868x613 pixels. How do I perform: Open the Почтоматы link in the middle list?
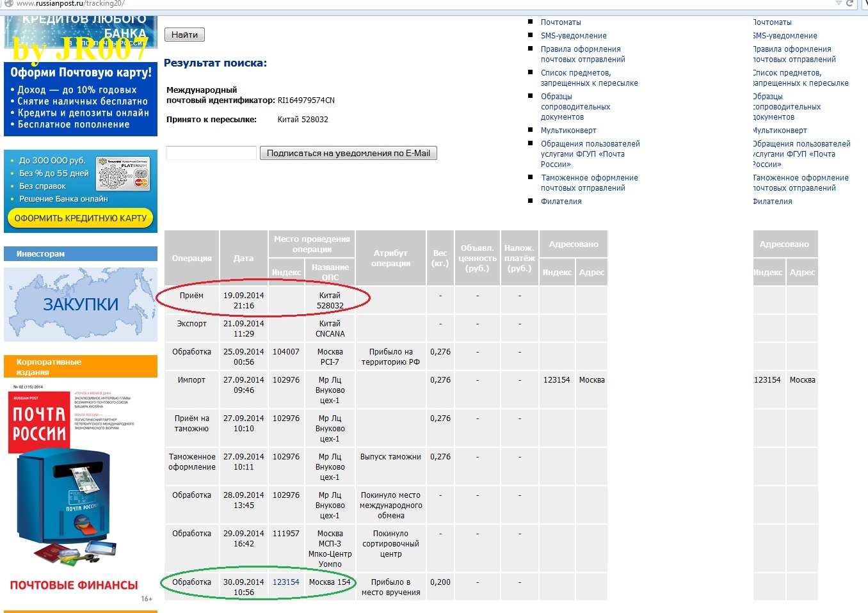click(561, 22)
